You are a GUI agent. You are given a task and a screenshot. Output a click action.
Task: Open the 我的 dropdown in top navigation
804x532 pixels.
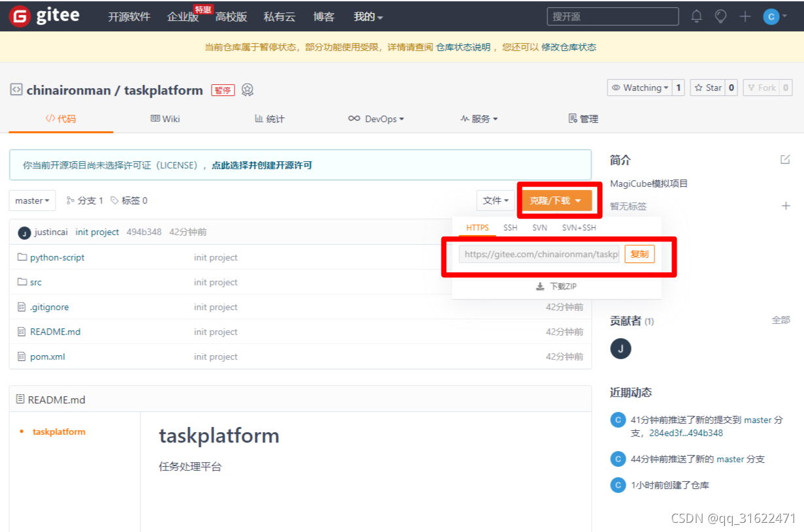pyautogui.click(x=368, y=17)
